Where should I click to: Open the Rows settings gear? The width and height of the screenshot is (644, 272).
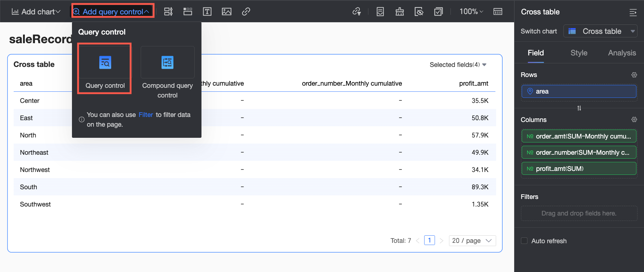pyautogui.click(x=634, y=75)
